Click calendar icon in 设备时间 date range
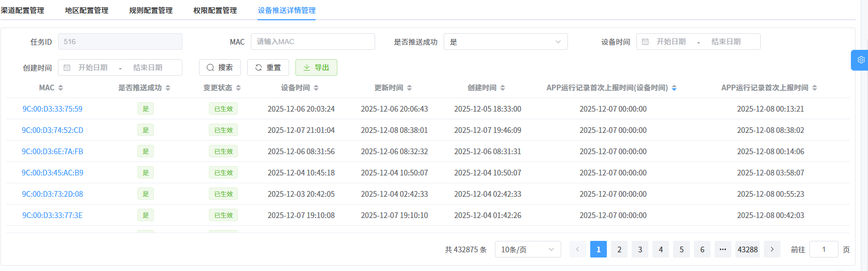Image resolution: width=868 pixels, height=271 pixels. coord(645,42)
